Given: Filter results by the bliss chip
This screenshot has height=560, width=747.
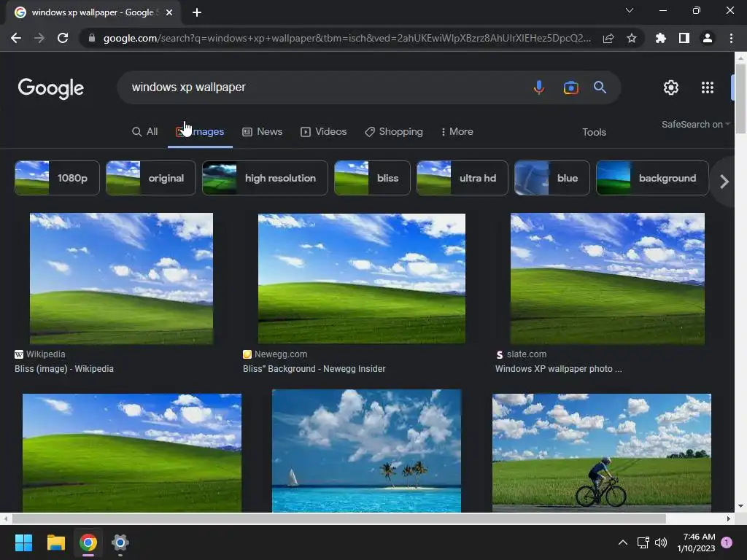Looking at the screenshot, I should click(x=372, y=178).
